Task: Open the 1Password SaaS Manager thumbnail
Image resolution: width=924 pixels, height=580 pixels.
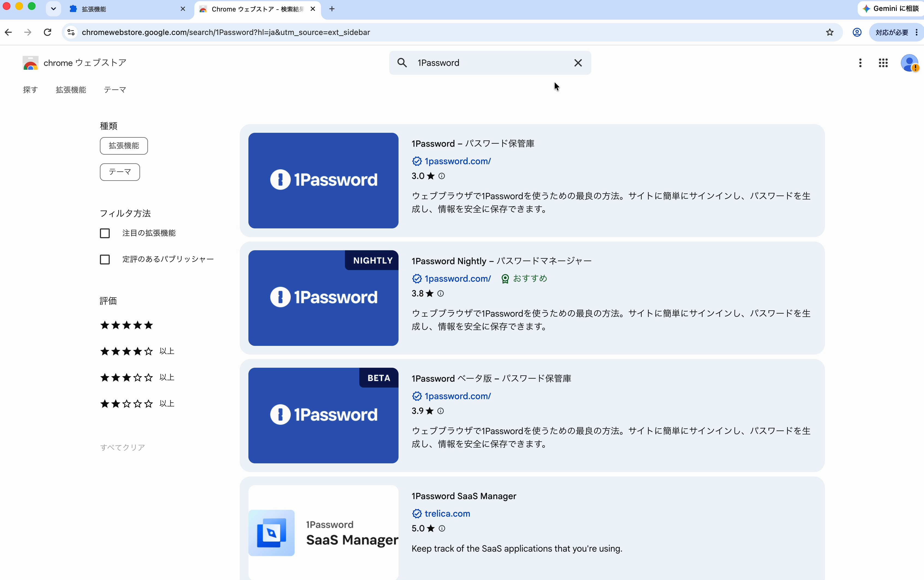Action: tap(323, 532)
